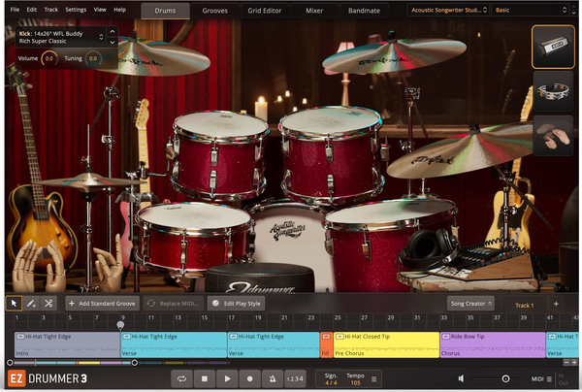Image resolution: width=582 pixels, height=392 pixels.
Task: Click the Record button
Action: click(x=249, y=377)
